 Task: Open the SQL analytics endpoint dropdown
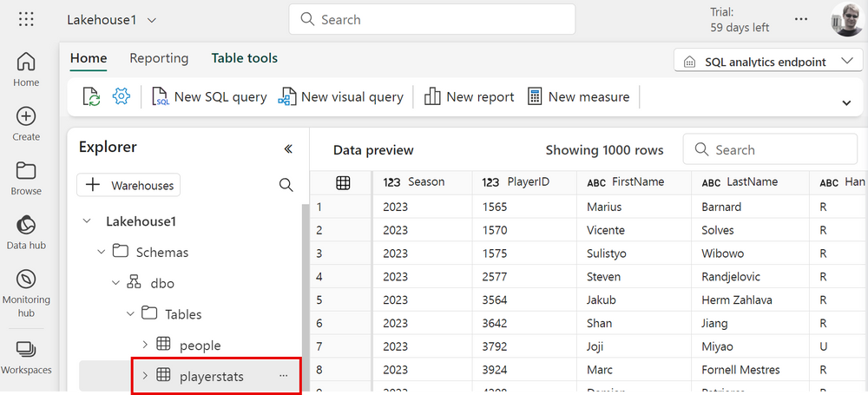[767, 62]
